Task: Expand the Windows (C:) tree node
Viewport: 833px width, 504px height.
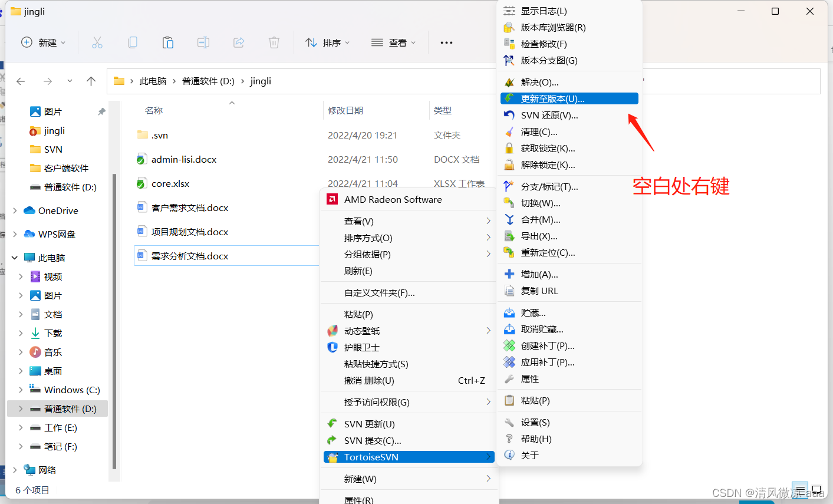Action: coord(21,390)
